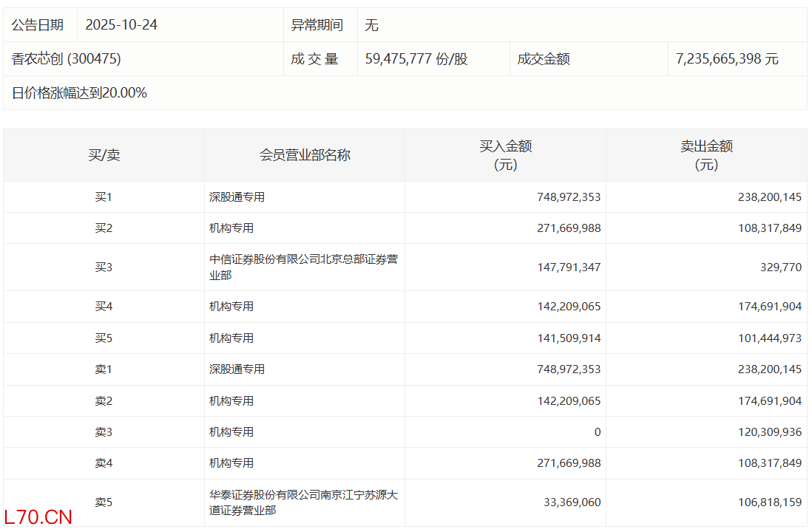Open the 华泰证券南京江宁苏源大道证券营业部 entry
This screenshot has height=532, width=812.
[303, 502]
